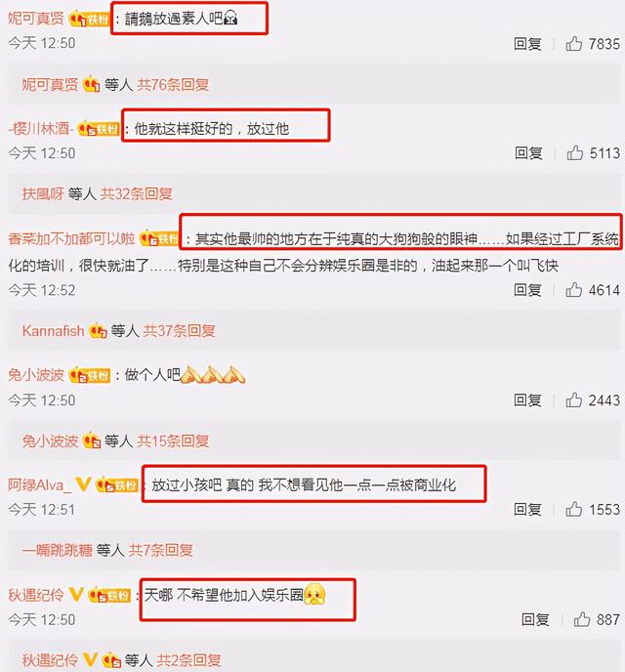Like 阿绿Alva_'s comment with 1553 likes
Screen dimensions: 625x672
(573, 510)
